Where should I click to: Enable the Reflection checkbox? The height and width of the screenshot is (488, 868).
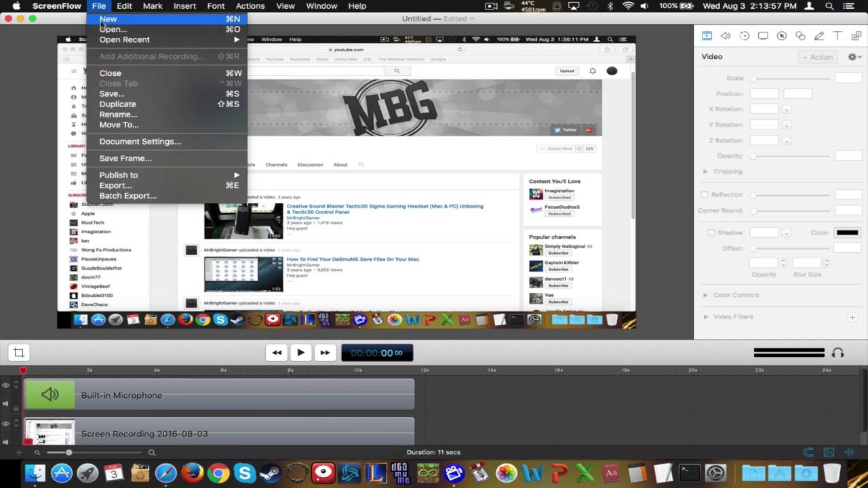pos(705,195)
